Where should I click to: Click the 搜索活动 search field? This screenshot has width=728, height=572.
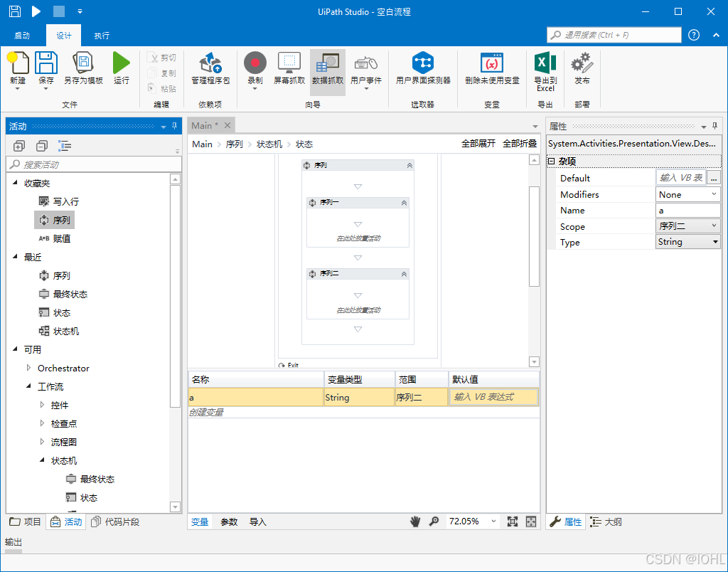[94, 164]
